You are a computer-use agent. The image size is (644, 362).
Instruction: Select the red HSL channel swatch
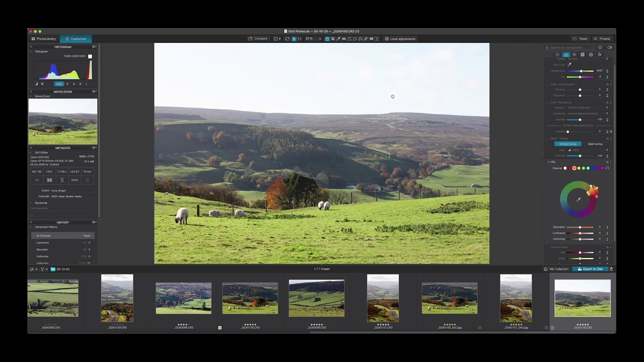pyautogui.click(x=570, y=168)
